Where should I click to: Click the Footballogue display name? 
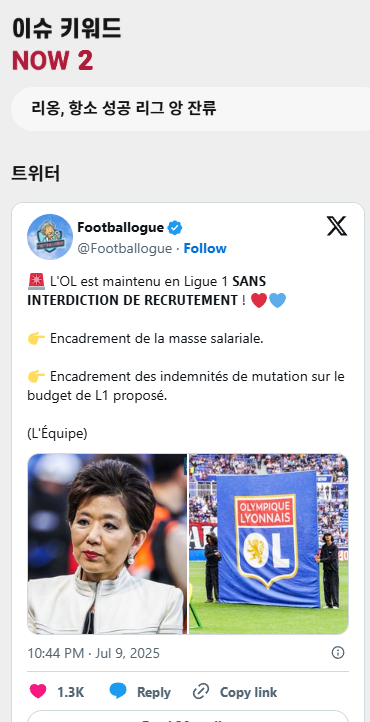(121, 227)
